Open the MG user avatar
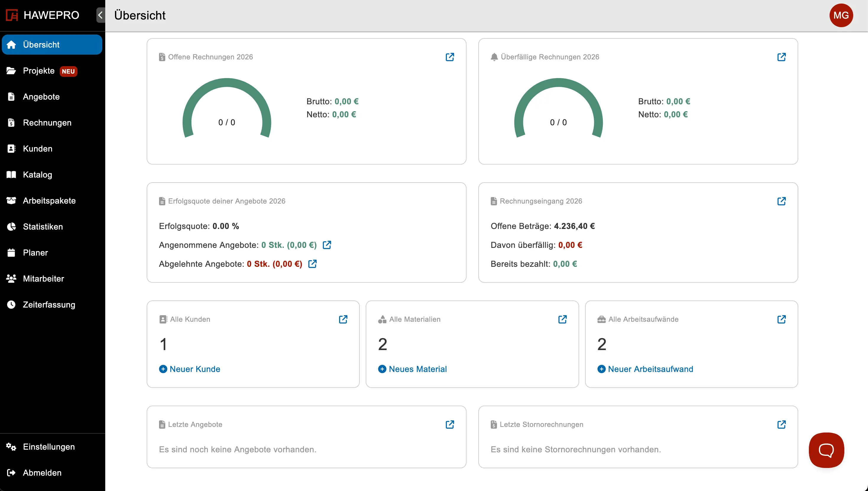868x491 pixels. (841, 15)
